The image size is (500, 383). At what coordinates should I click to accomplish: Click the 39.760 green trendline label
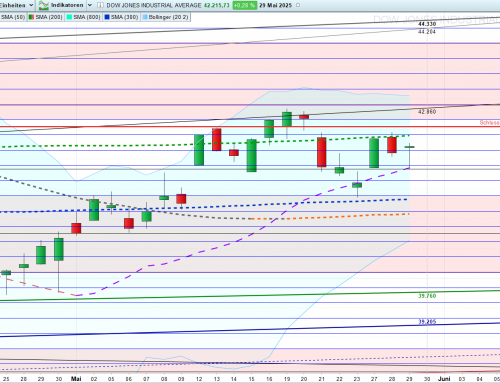[427, 296]
